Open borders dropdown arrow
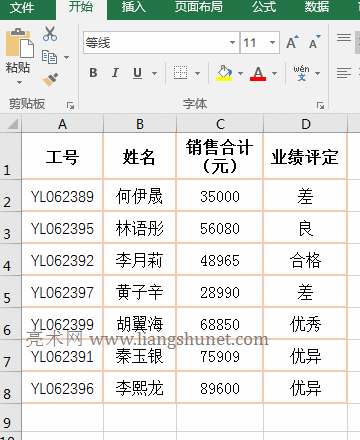Image resolution: width=360 pixels, height=440 pixels. click(197, 73)
